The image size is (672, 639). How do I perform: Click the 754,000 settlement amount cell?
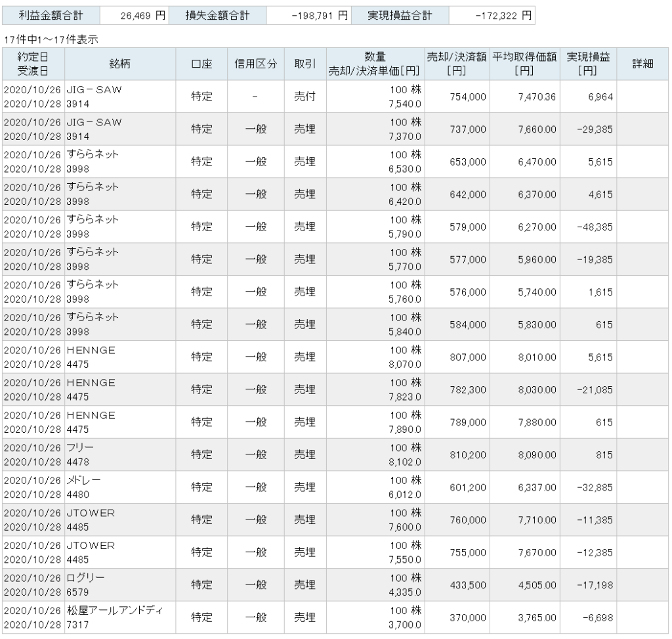[457, 97]
